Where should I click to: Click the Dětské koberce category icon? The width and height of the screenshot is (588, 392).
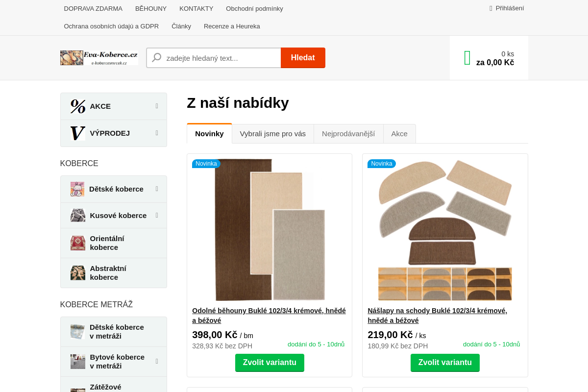[77, 189]
